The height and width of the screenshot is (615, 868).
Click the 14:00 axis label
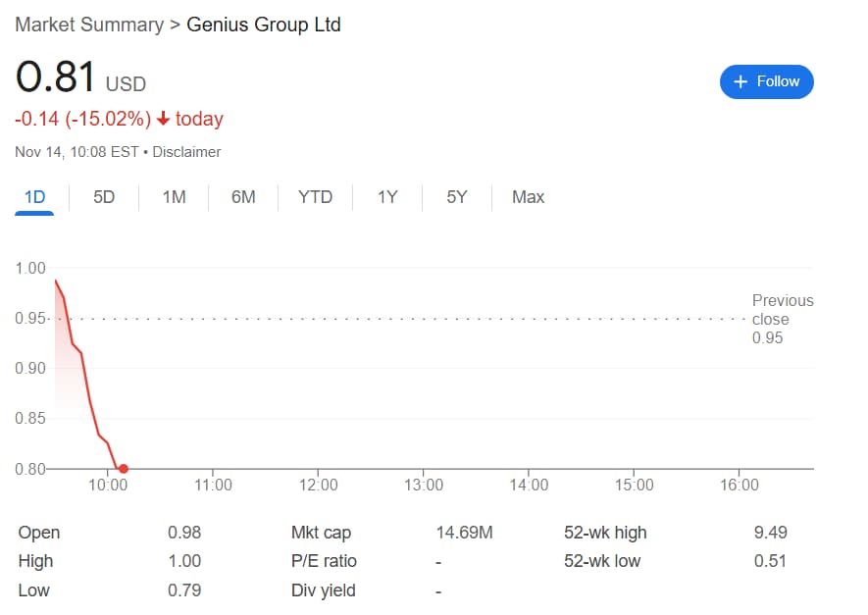click(529, 485)
